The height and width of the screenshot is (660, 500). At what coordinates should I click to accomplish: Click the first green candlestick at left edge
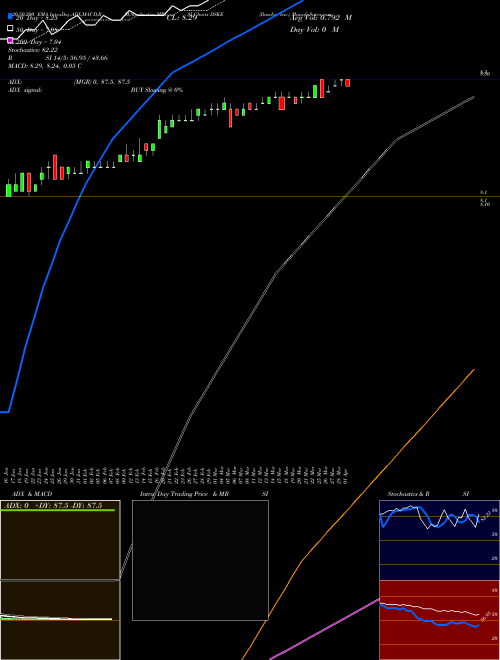[x=8, y=189]
